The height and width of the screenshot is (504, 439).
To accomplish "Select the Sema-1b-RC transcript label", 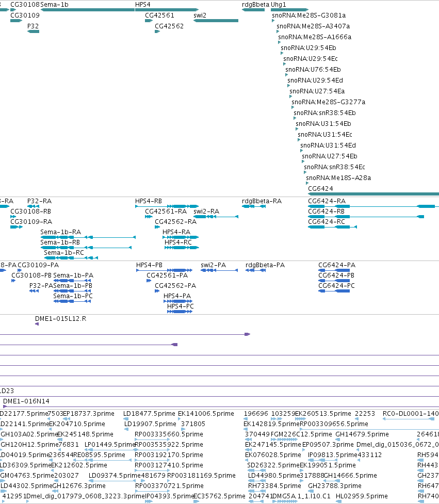I will pyautogui.click(x=64, y=253).
